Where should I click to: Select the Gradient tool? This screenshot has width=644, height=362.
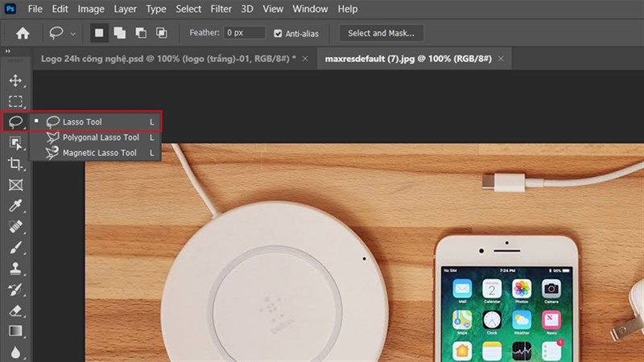15,331
